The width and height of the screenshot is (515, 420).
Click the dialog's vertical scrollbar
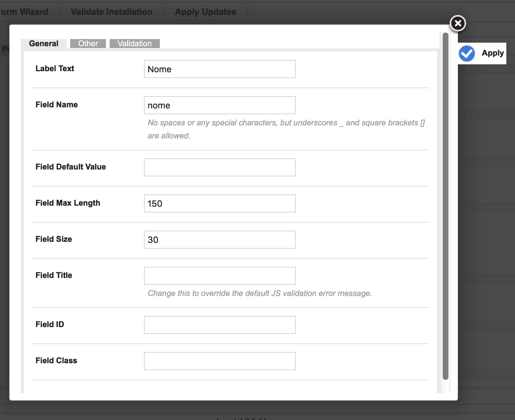click(446, 206)
